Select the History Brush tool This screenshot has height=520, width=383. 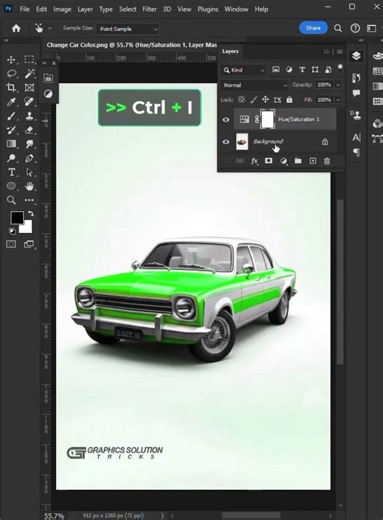coord(11,130)
